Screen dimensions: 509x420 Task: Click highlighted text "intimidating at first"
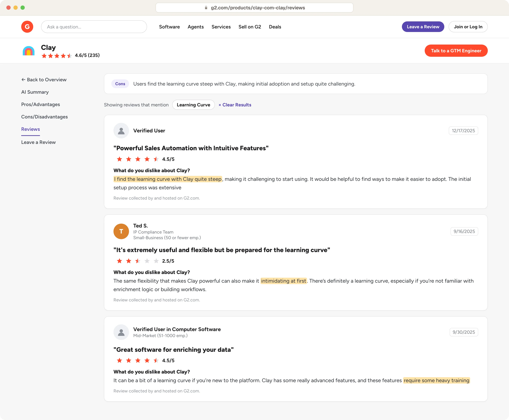coord(283,281)
